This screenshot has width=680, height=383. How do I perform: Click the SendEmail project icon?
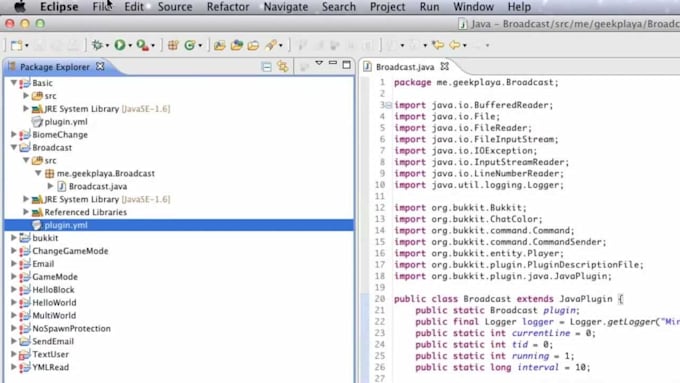[x=25, y=341]
